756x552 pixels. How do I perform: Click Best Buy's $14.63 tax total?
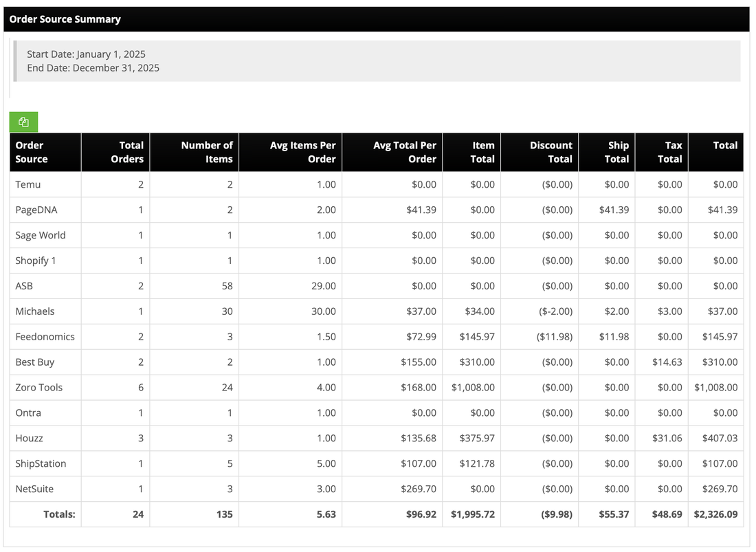(x=667, y=362)
